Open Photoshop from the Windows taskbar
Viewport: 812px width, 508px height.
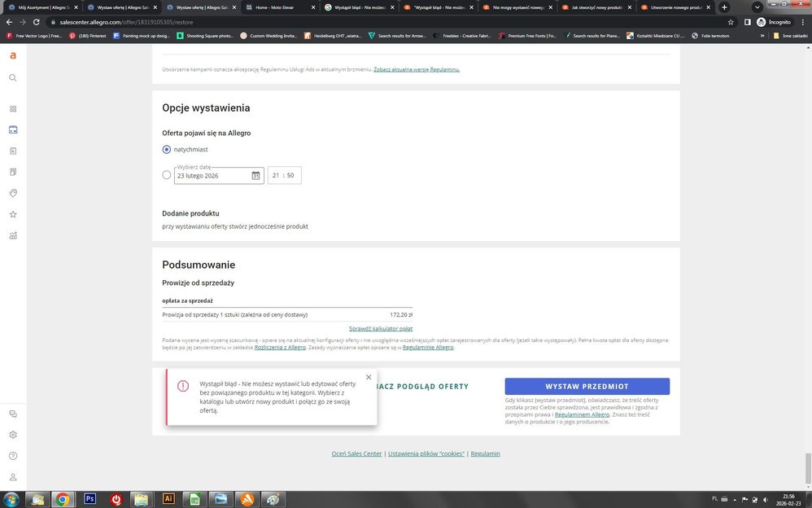[89, 499]
